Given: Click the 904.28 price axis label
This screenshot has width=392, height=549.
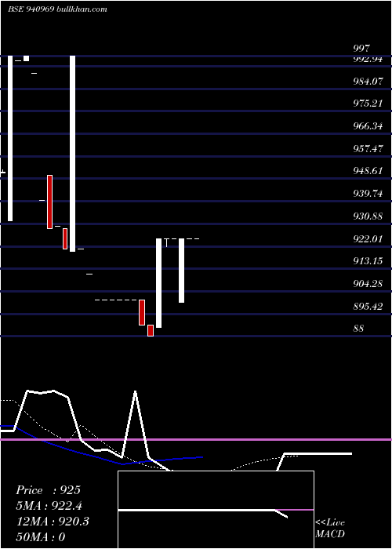Looking at the screenshot, I should [368, 284].
